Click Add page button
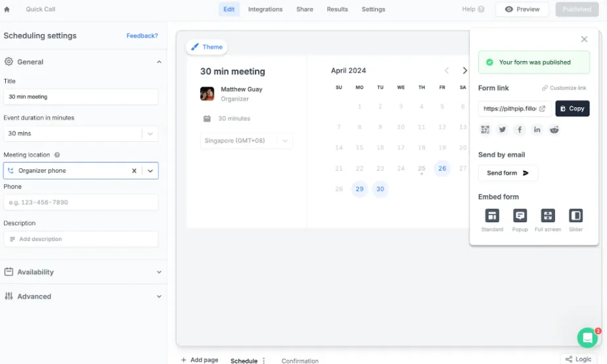Image resolution: width=607 pixels, height=364 pixels. pyautogui.click(x=199, y=360)
